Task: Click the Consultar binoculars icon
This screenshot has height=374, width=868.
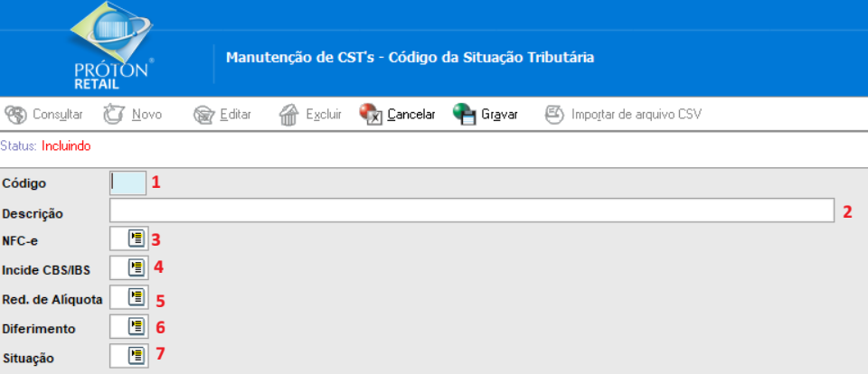Action: click(16, 115)
